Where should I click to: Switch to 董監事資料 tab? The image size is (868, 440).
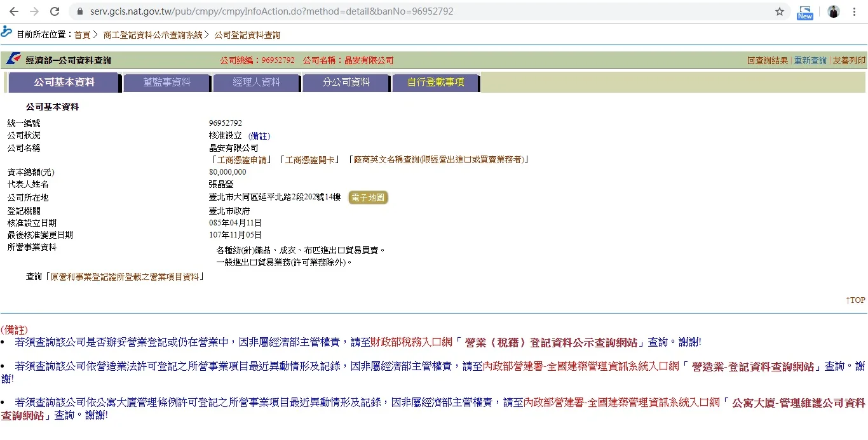(166, 83)
